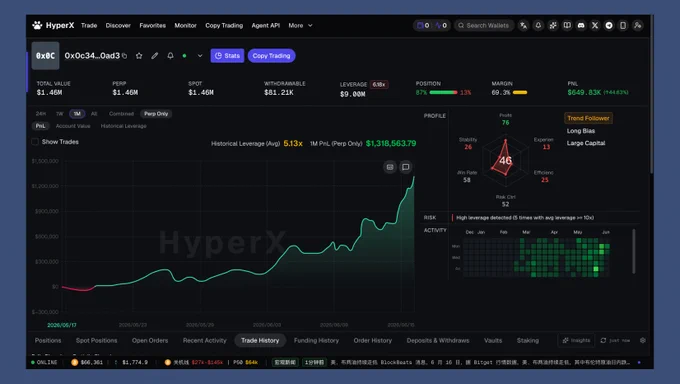Select the 24H time range
Image resolution: width=680 pixels, height=384 pixels.
(41, 114)
